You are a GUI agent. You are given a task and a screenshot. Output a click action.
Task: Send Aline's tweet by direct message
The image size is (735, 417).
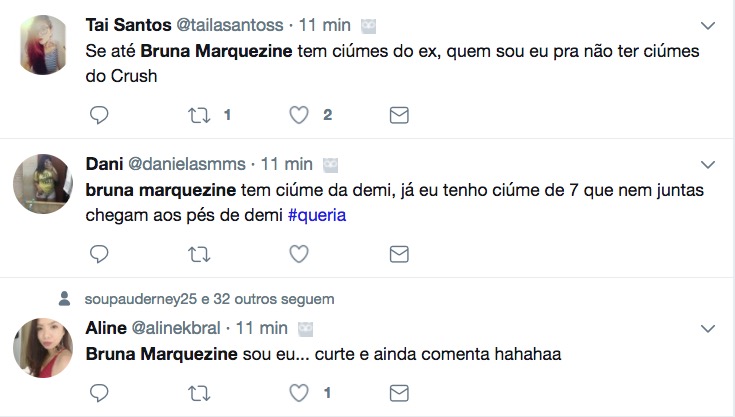click(x=398, y=392)
